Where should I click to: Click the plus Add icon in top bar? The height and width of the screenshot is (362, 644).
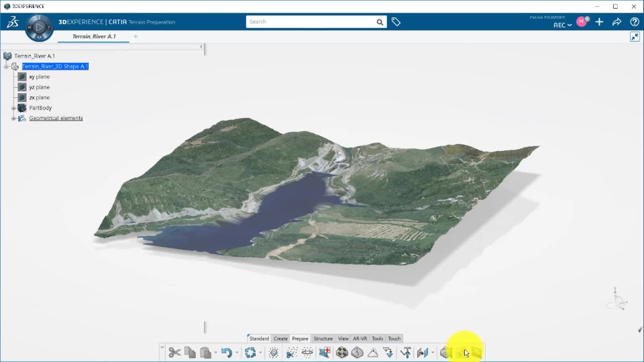[599, 21]
